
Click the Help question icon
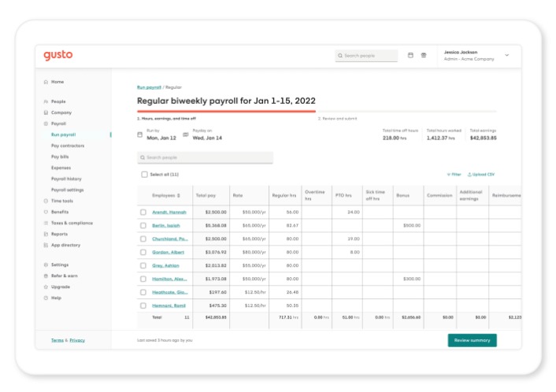(x=46, y=298)
